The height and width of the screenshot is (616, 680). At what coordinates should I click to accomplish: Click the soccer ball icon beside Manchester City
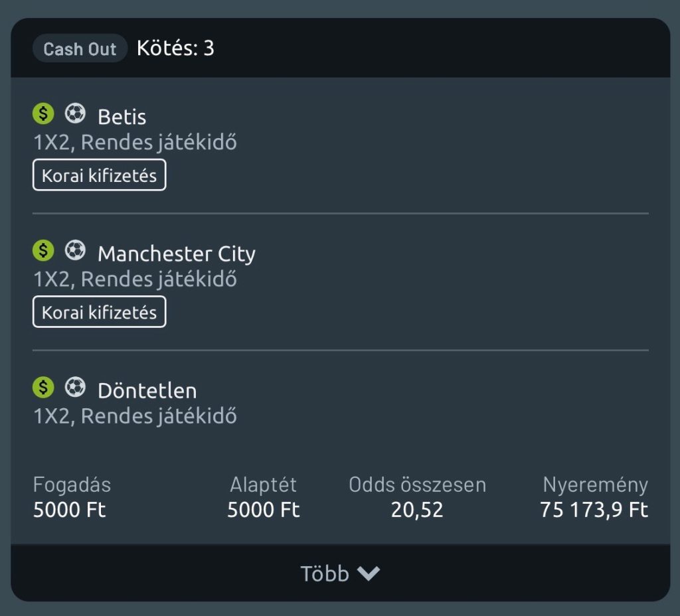click(x=75, y=250)
